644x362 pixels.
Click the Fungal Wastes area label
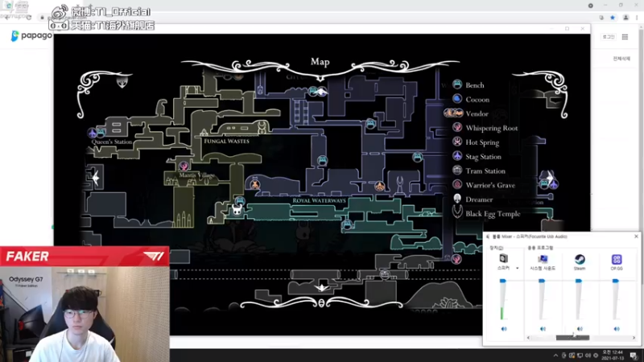point(226,141)
